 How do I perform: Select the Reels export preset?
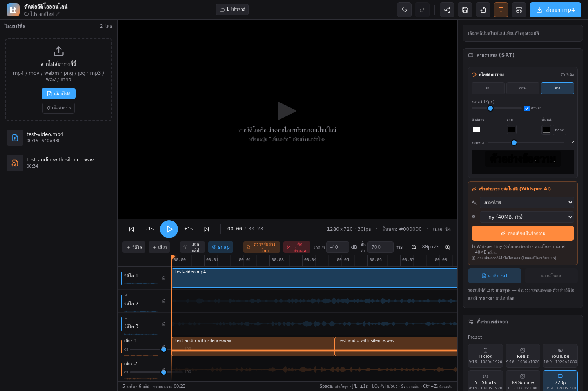point(523,356)
